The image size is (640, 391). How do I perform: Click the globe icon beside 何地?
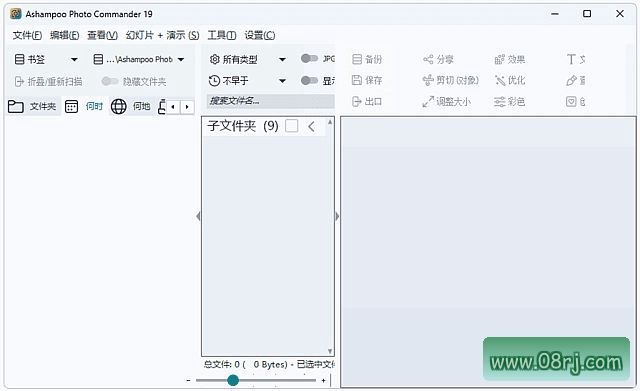[x=119, y=107]
